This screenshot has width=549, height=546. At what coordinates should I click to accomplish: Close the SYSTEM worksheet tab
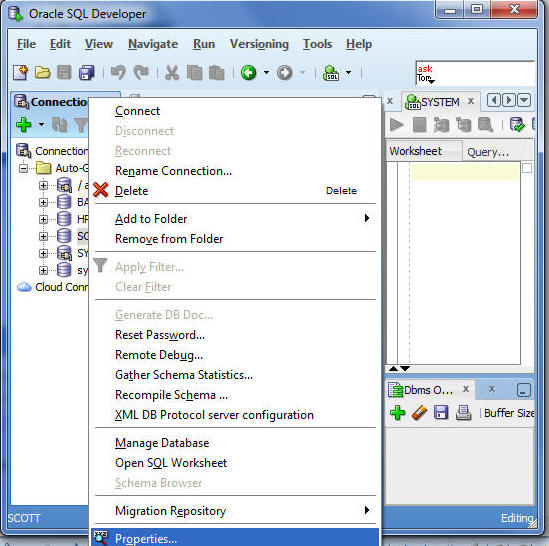click(x=471, y=101)
